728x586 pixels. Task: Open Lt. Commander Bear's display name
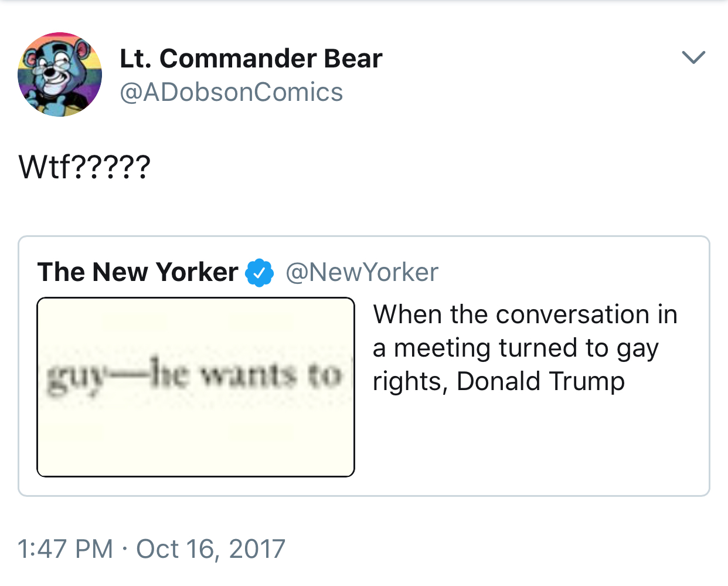[251, 58]
